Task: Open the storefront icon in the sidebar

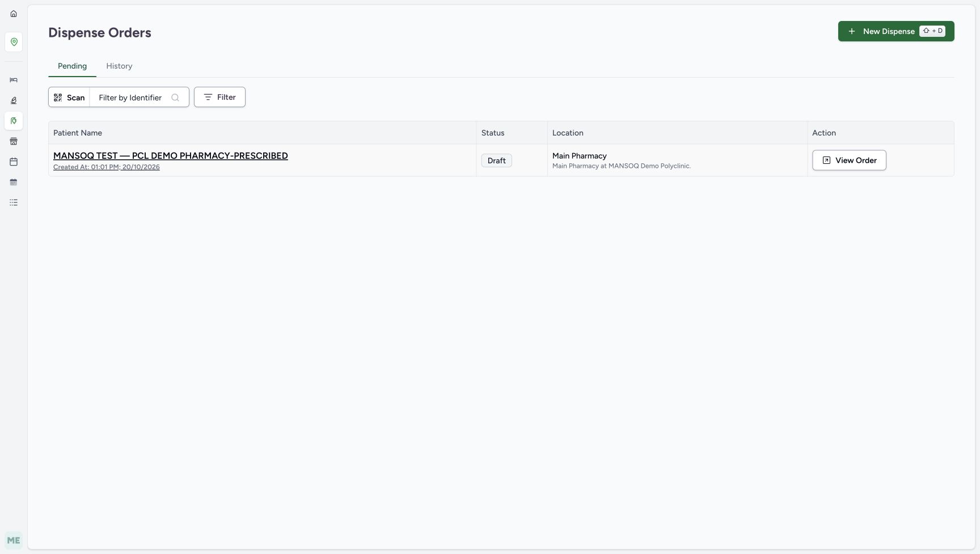Action: [14, 141]
